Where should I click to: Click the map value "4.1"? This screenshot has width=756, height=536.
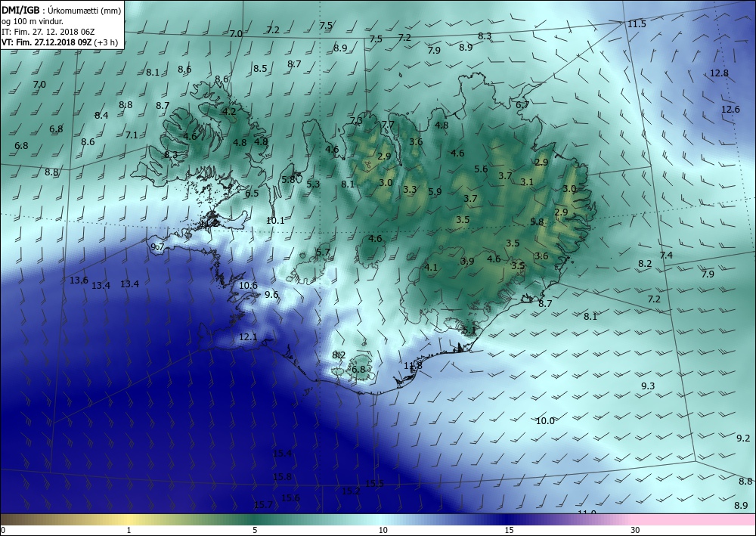point(431,267)
